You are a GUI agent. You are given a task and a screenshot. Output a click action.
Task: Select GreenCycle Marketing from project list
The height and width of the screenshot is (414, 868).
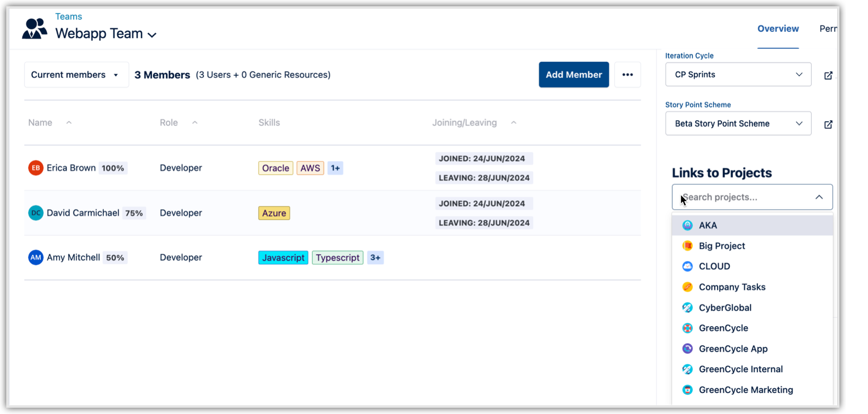(745, 390)
